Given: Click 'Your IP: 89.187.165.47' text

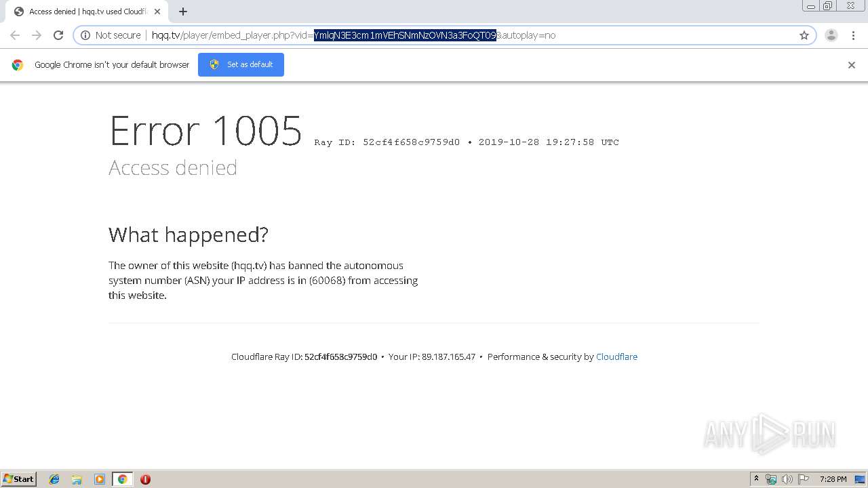Looking at the screenshot, I should tap(432, 357).
